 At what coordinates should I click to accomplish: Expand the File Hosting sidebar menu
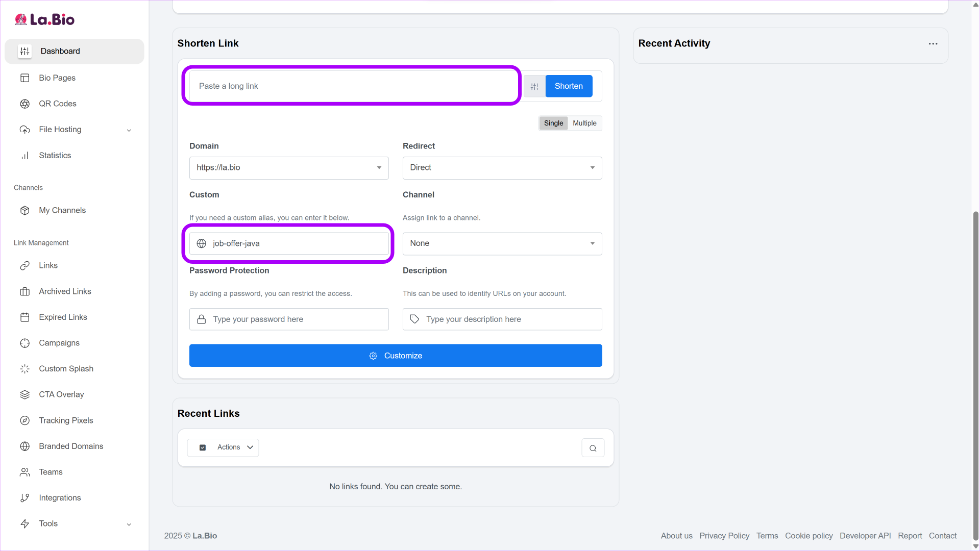75,130
